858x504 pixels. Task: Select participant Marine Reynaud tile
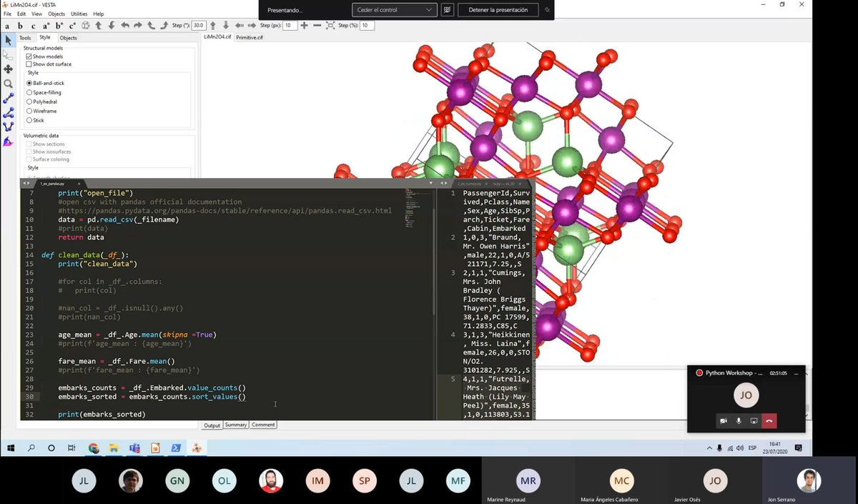528,481
